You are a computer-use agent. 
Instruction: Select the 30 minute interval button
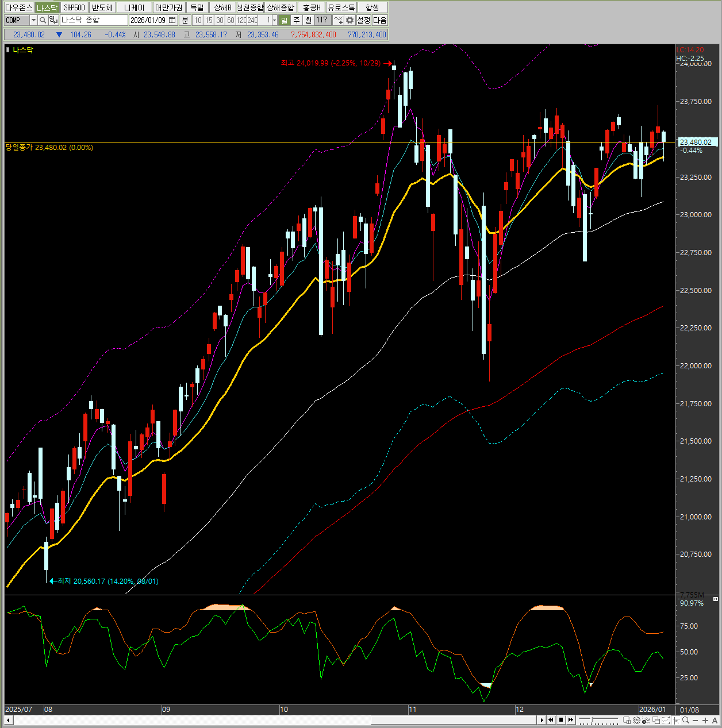pyautogui.click(x=220, y=20)
